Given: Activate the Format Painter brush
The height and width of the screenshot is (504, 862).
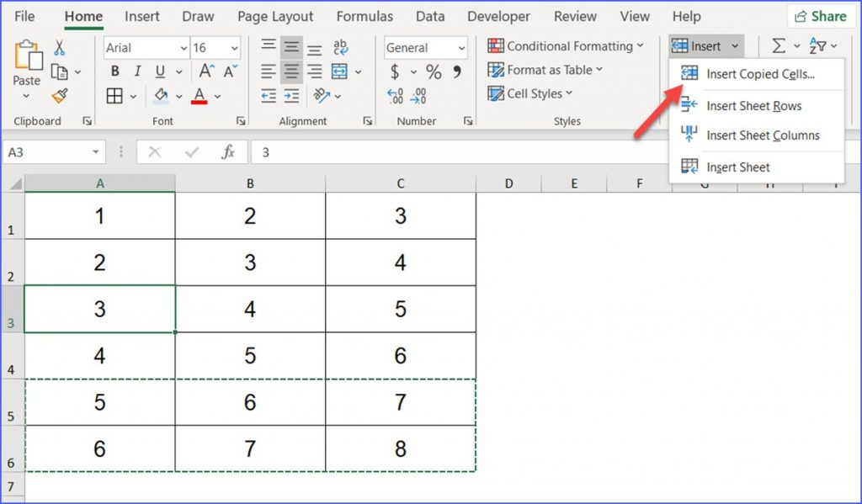Looking at the screenshot, I should click(60, 96).
